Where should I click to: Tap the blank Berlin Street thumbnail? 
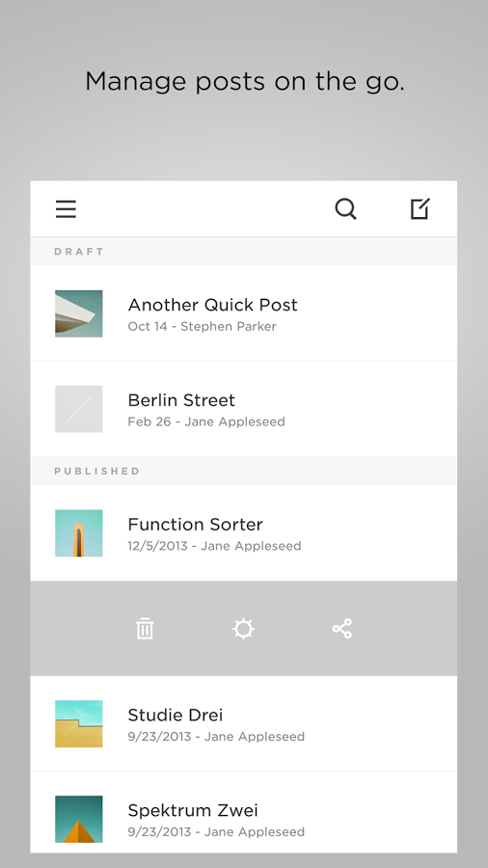pyautogui.click(x=78, y=409)
